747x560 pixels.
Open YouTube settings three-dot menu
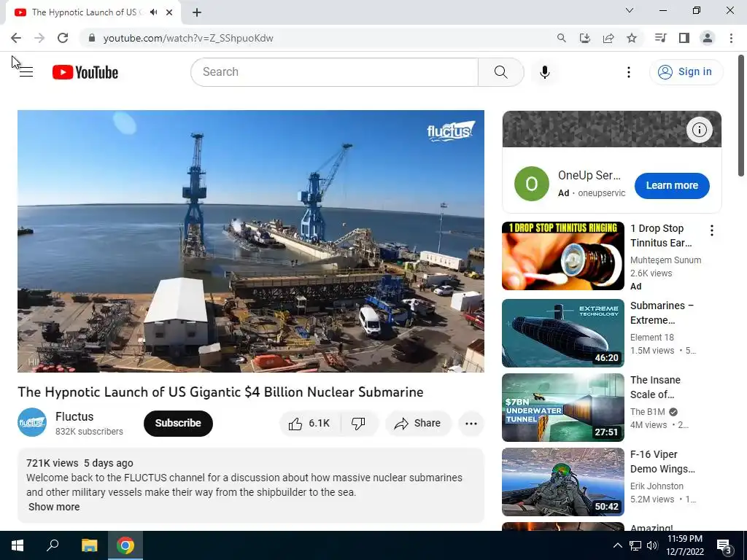tap(628, 72)
